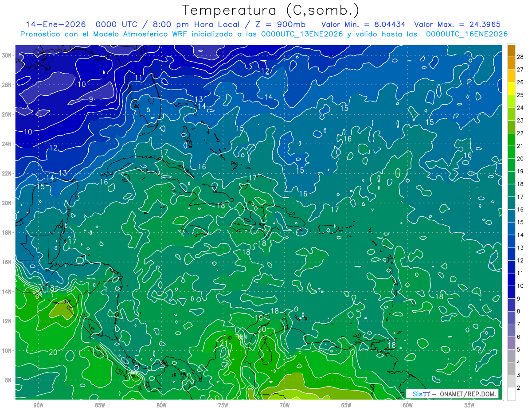Click the '28N' latitude label
The image size is (532, 411).
(8, 85)
